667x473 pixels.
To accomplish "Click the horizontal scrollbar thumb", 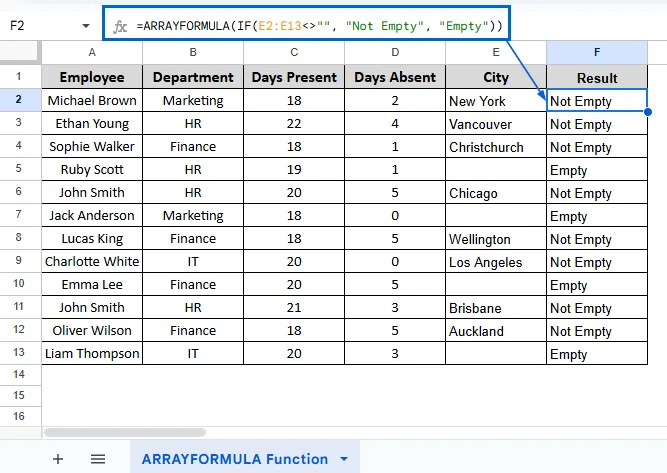I will point(125,433).
